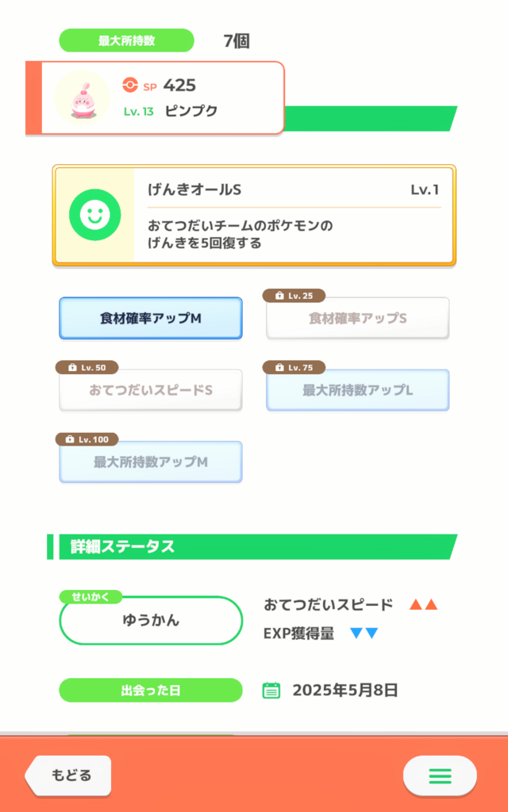Viewport: 508px width, 812px height.
Task: Select the locked 食材確率アップS sub skill
Action: [357, 319]
